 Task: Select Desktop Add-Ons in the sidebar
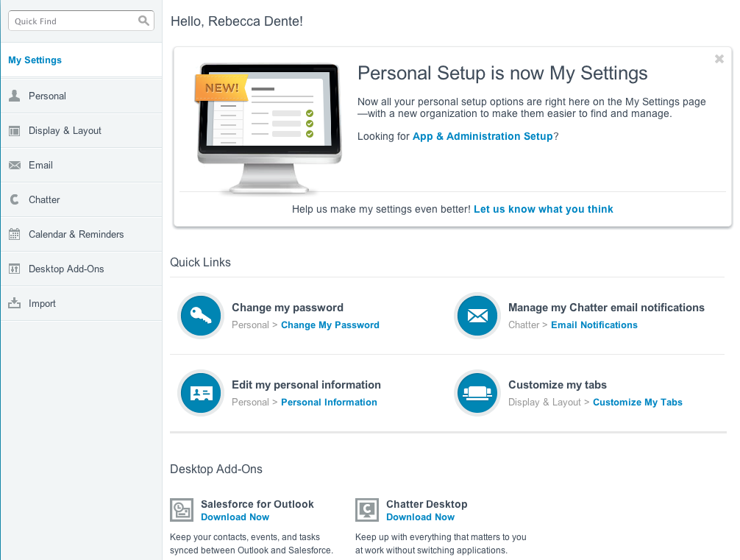tap(66, 269)
